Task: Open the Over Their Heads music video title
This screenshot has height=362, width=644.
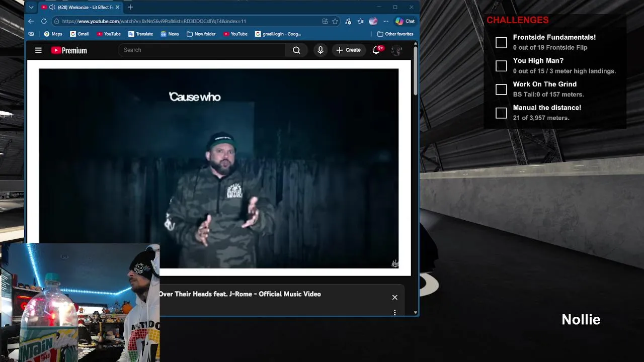Action: click(x=240, y=294)
